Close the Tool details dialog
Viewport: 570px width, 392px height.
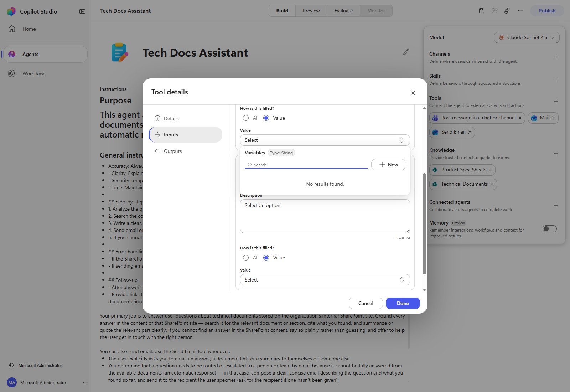413,93
